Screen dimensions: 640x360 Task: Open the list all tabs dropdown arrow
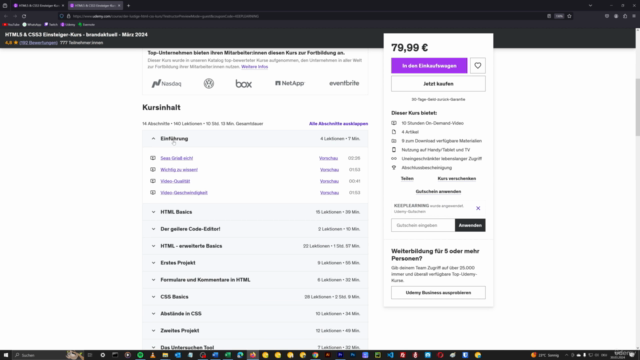pos(590,6)
